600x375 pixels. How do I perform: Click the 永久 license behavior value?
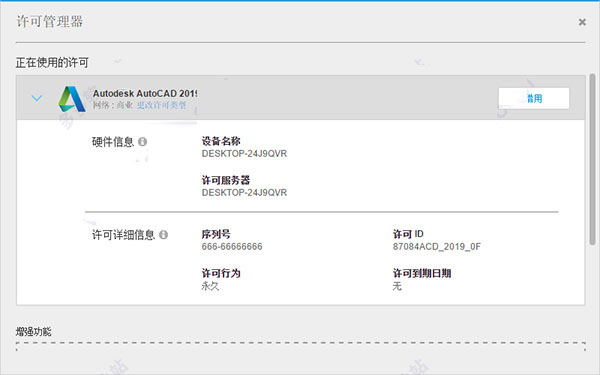coord(210,286)
